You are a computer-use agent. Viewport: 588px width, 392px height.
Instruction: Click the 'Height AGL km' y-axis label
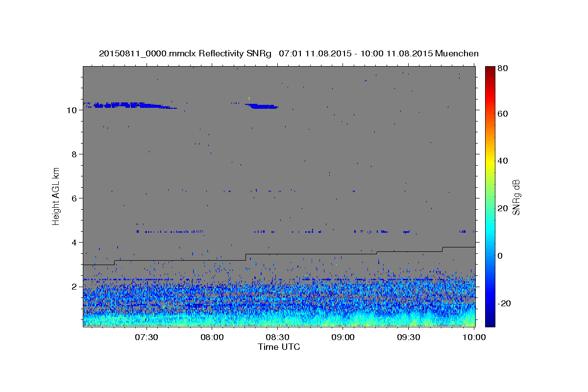tap(56, 196)
